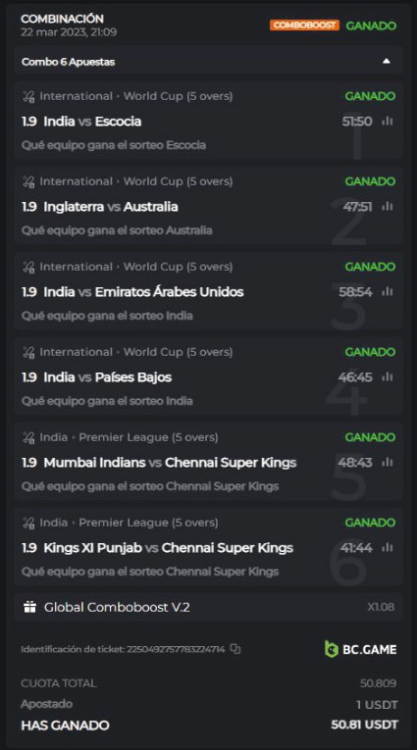
Task: Open stats icon for India vs Países Bajos
Action: [387, 377]
